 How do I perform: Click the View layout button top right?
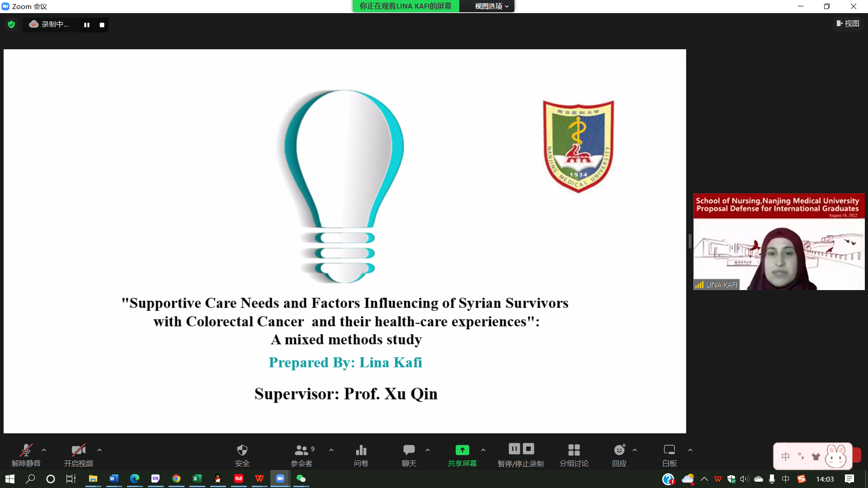[848, 23]
